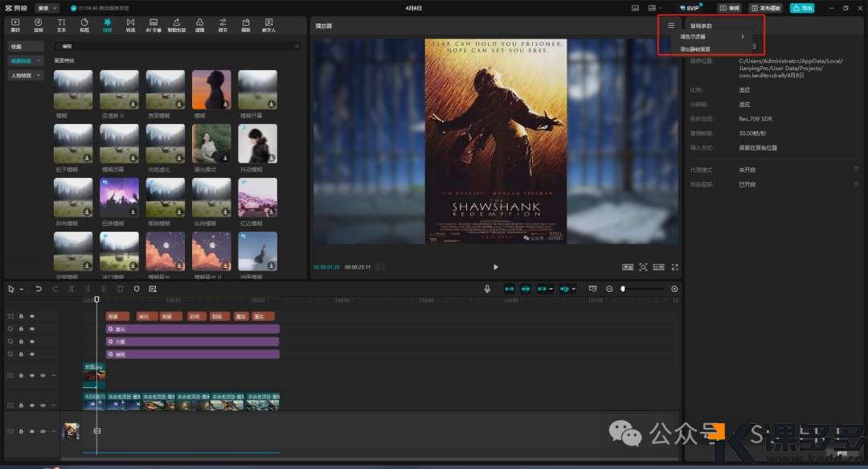Viewport: 868px width, 469px height.
Task: Open the 文本 (Text) panel icon
Action: (x=61, y=24)
